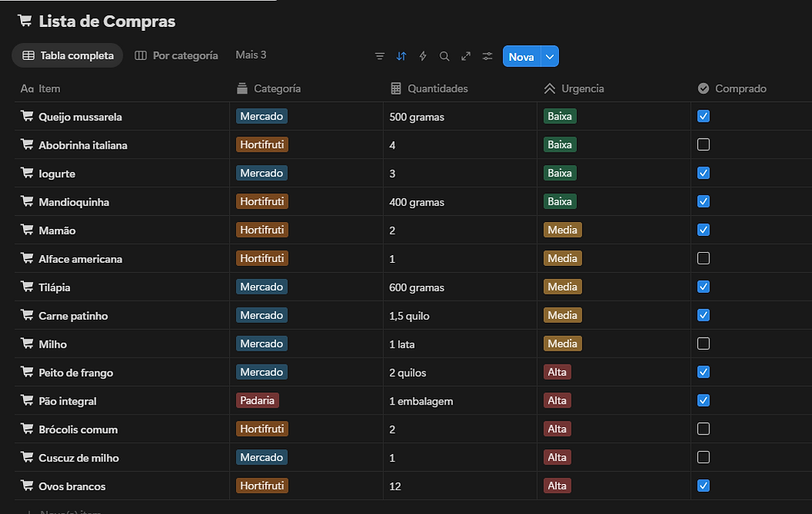Image resolution: width=812 pixels, height=514 pixels.
Task: Uncheck Comprado for Ovos brancos
Action: click(703, 486)
